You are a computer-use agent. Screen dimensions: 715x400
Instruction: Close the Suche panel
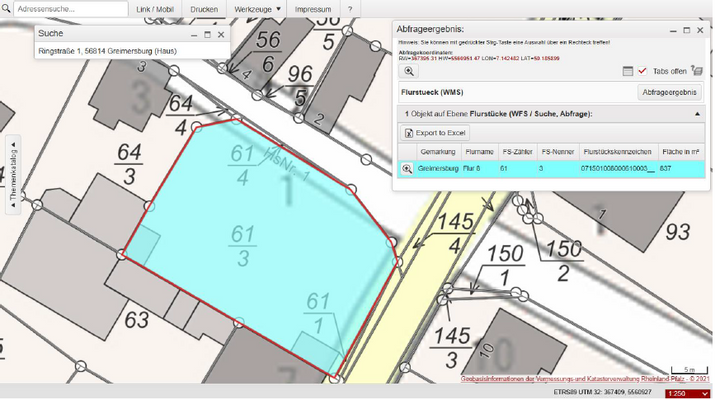[221, 34]
